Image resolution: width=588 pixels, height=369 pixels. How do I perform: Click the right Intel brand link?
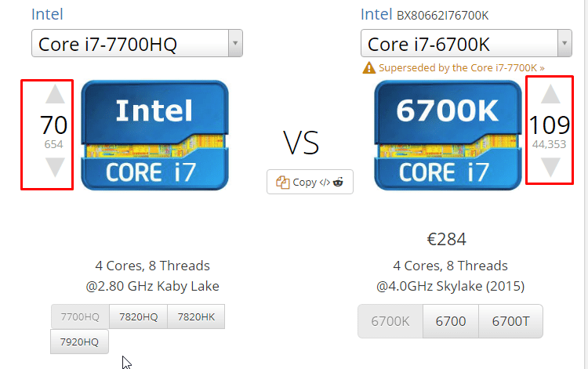coord(376,14)
